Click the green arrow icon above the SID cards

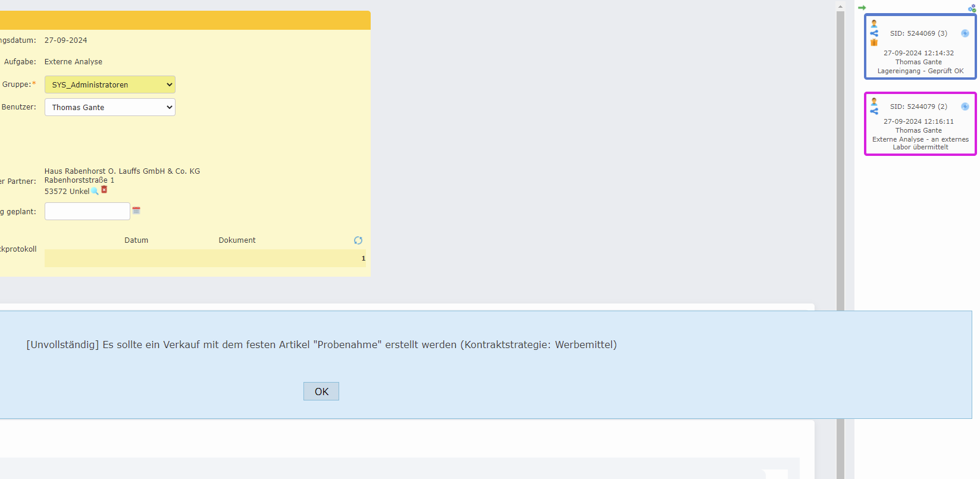(x=862, y=8)
